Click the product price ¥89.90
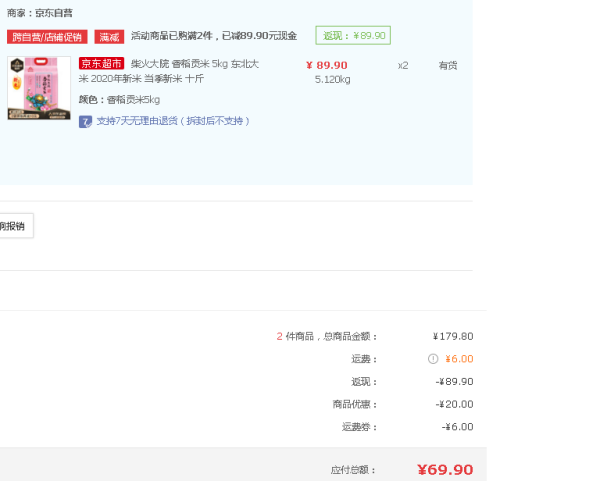The height and width of the screenshot is (481, 600). (x=327, y=65)
